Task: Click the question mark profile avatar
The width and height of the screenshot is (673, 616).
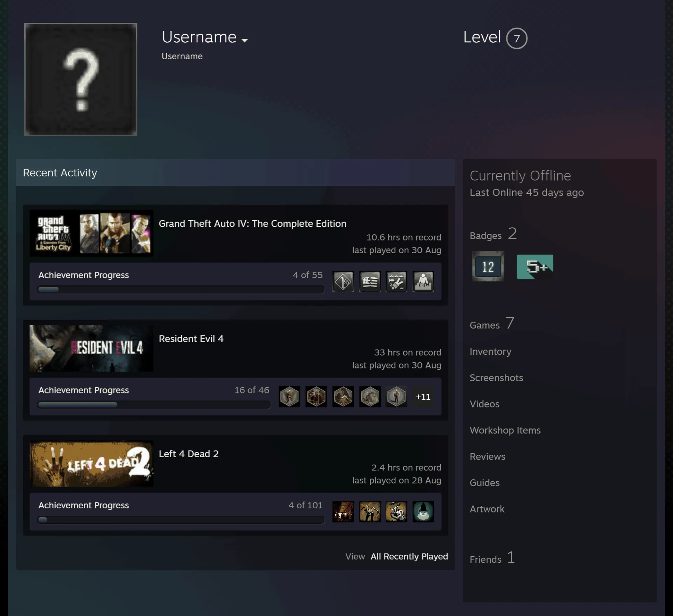Action: click(x=81, y=79)
